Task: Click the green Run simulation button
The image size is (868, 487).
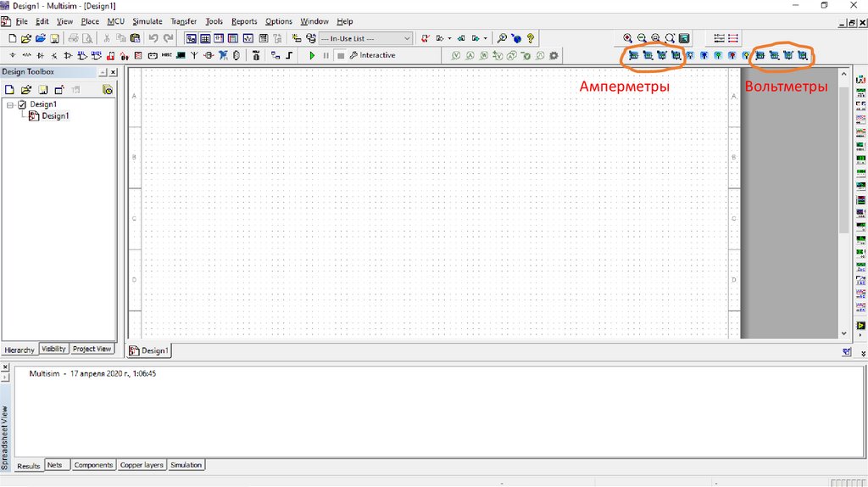Action: [312, 55]
